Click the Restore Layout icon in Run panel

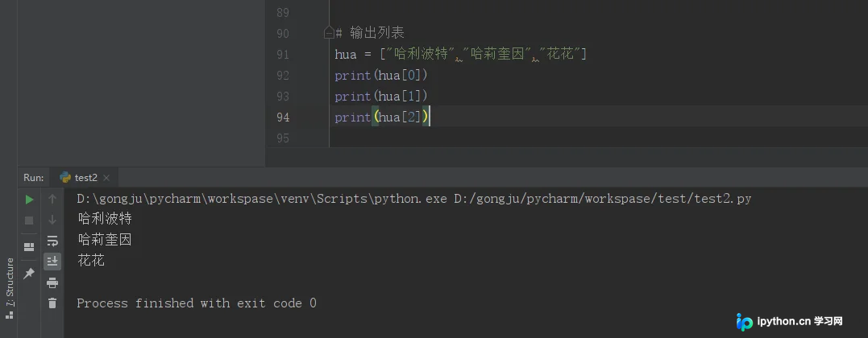(29, 247)
